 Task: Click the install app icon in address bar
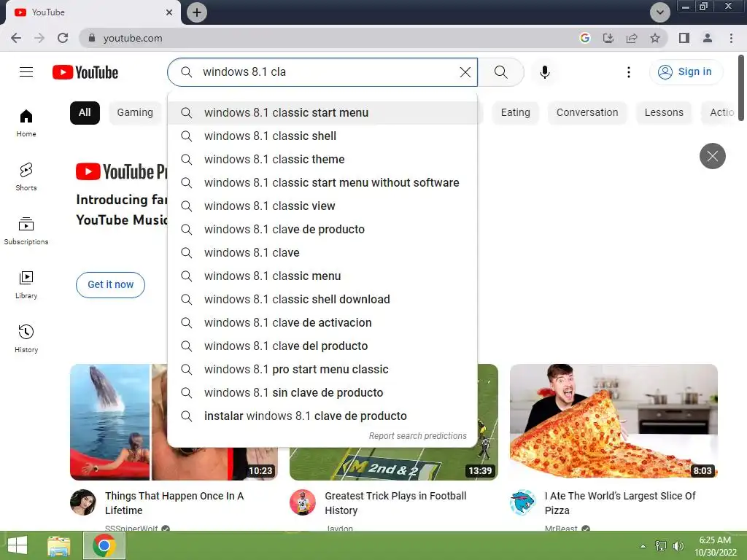(x=608, y=38)
